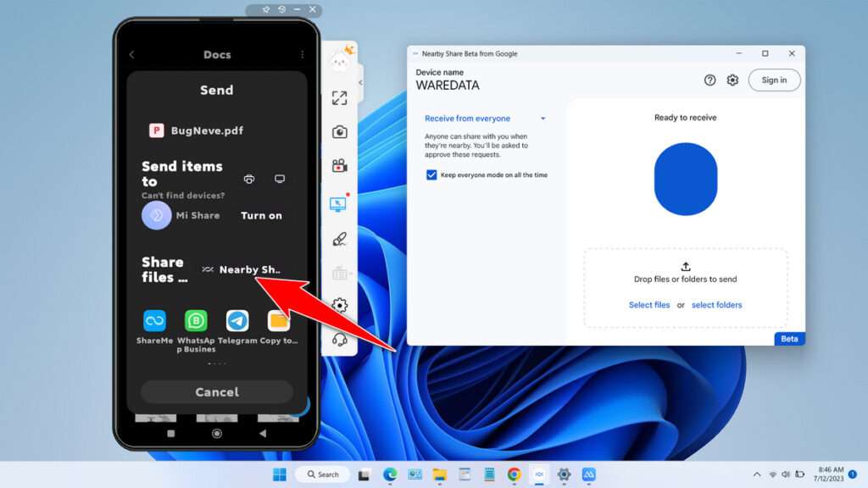Tap the phone back triangle button

click(263, 433)
